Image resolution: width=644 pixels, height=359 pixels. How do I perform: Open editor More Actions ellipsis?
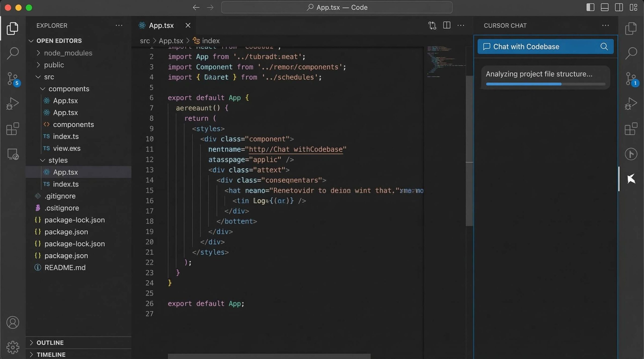tap(461, 25)
